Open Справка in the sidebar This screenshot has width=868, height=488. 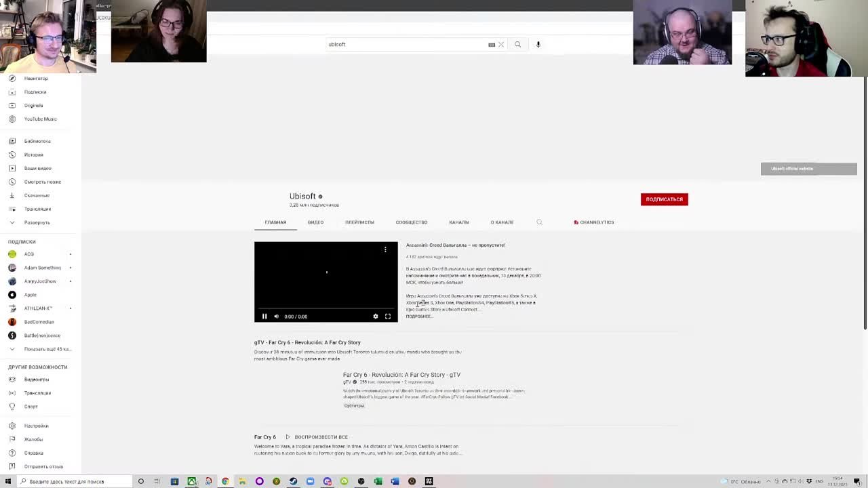[34, 453]
